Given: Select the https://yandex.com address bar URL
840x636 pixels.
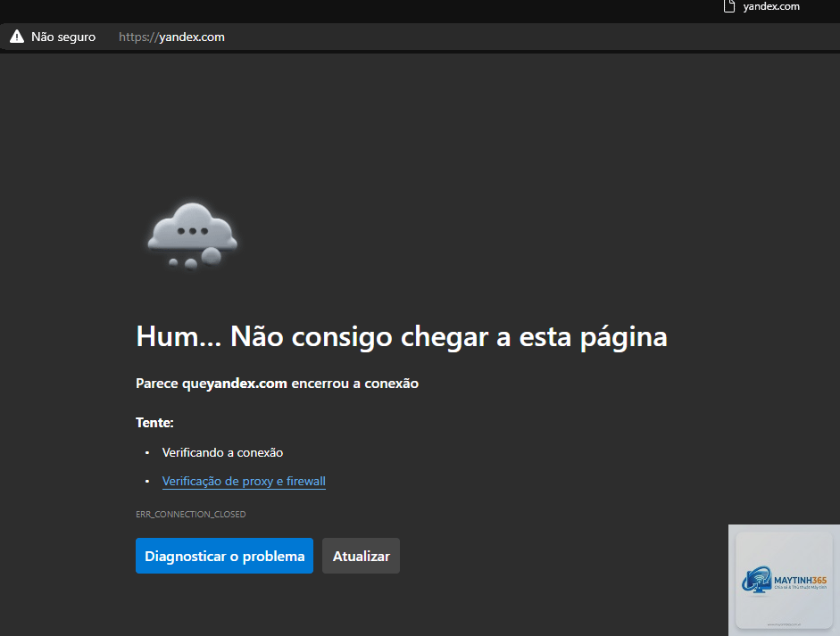Looking at the screenshot, I should (x=171, y=37).
